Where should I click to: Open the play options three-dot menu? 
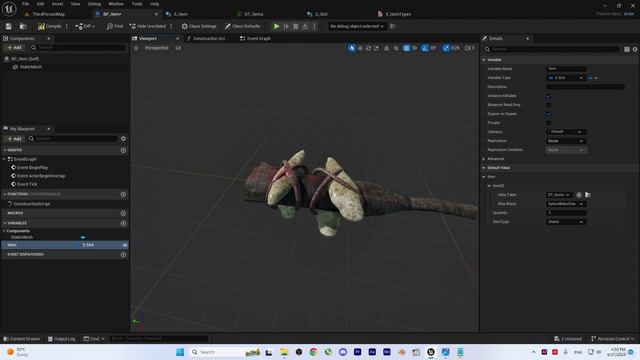pos(314,26)
